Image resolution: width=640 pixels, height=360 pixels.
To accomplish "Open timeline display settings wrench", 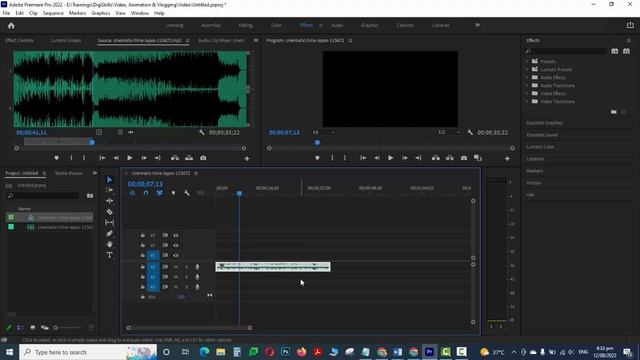I will point(187,193).
